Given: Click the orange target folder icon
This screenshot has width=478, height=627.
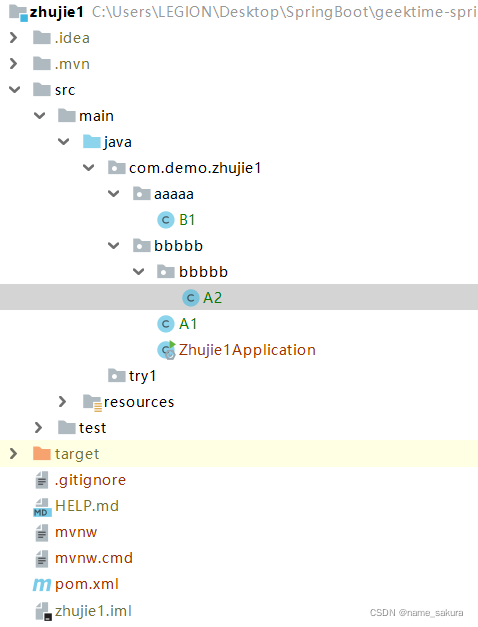Looking at the screenshot, I should click(42, 453).
